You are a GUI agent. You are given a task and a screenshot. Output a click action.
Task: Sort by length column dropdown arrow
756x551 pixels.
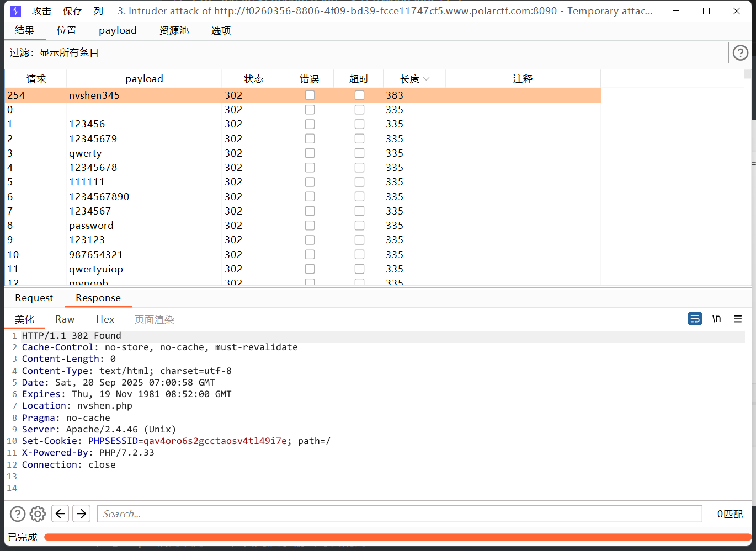tap(426, 79)
